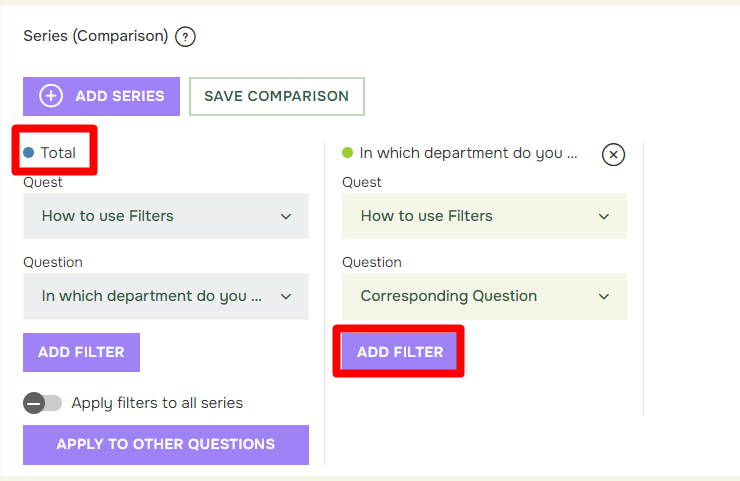Click the green series color dot
The image size is (740, 481).
(x=347, y=152)
